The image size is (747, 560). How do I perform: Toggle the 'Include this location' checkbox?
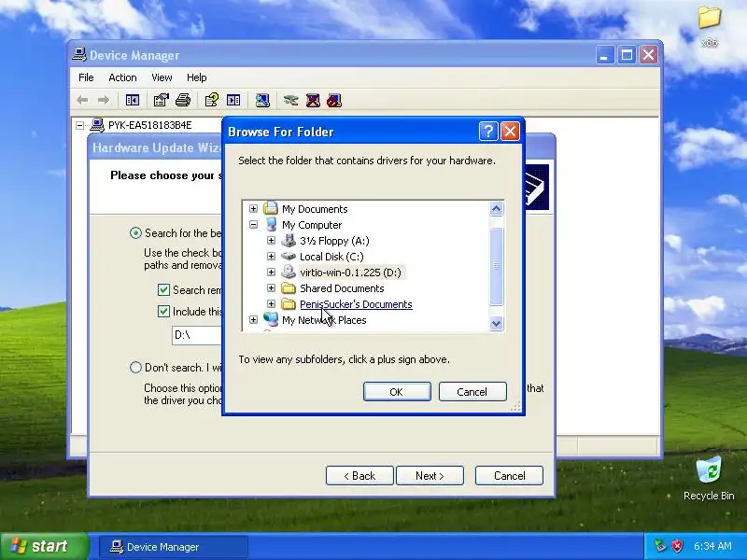(x=163, y=311)
